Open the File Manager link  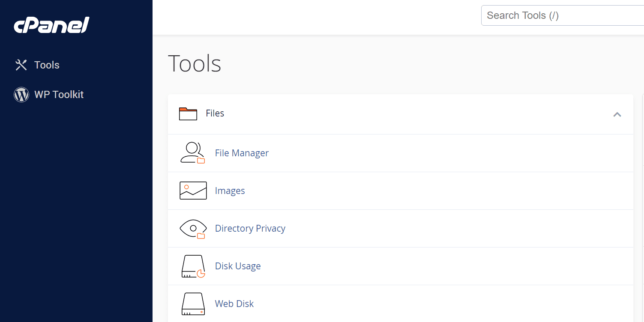(242, 153)
